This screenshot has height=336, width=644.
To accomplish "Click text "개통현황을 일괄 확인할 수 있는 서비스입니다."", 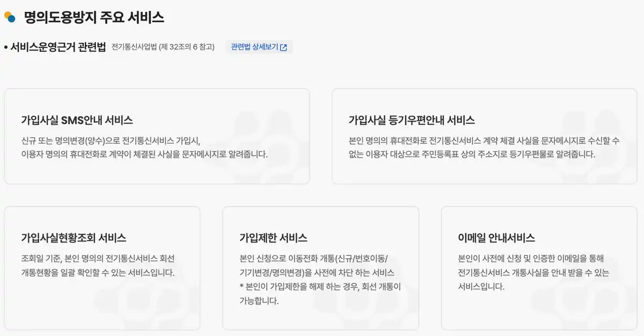I will [98, 272].
